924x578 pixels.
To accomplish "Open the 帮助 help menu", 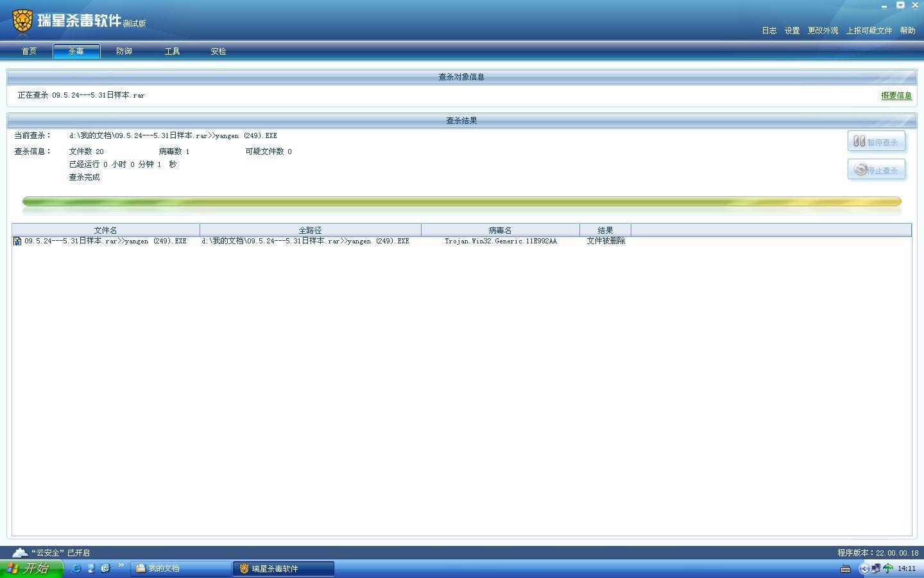I will 907,31.
